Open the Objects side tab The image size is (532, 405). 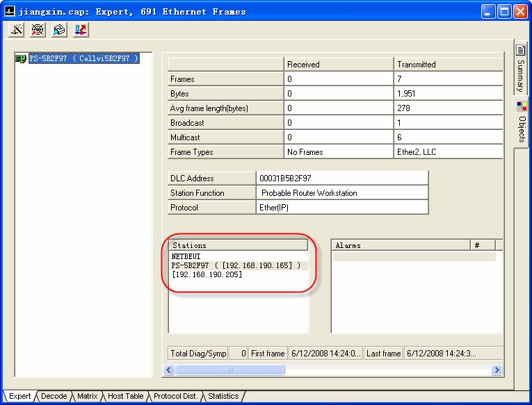521,122
